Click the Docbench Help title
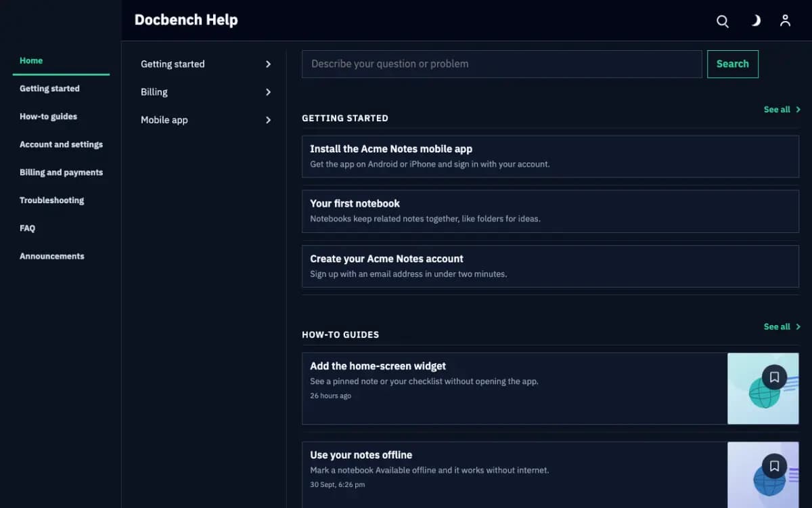The height and width of the screenshot is (508, 812). click(x=186, y=20)
